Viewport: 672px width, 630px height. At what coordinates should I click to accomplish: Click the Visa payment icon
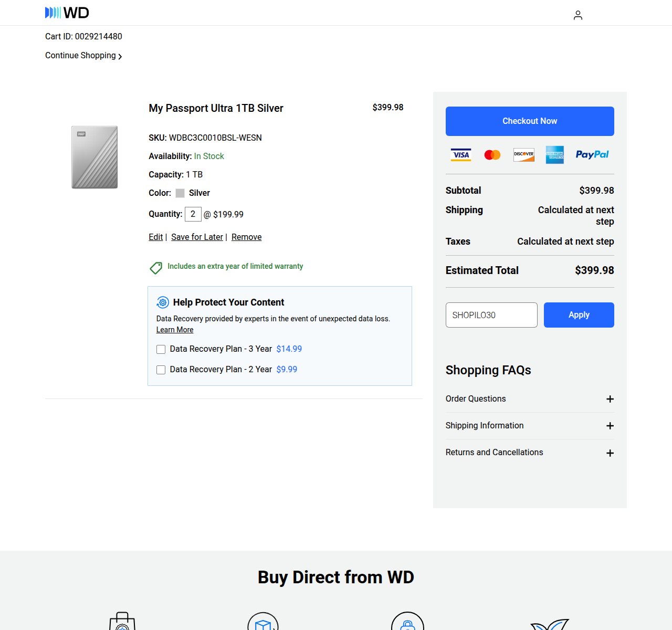tap(461, 154)
